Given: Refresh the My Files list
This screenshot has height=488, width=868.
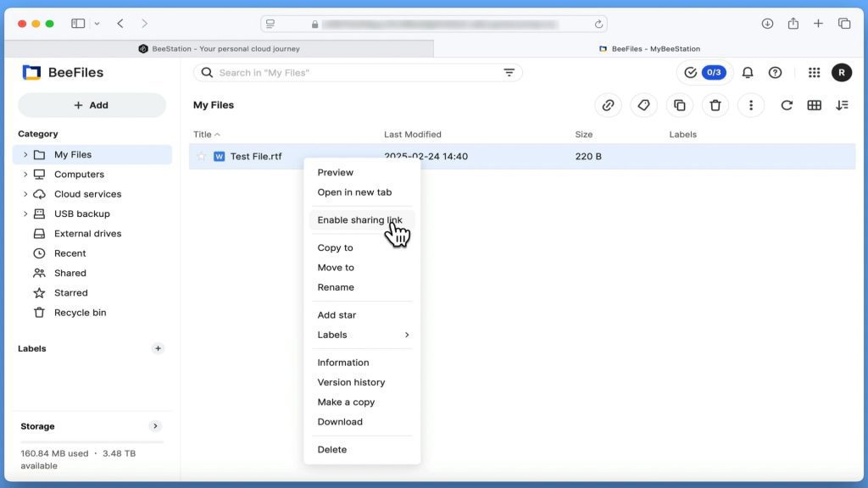Looking at the screenshot, I should pos(787,105).
